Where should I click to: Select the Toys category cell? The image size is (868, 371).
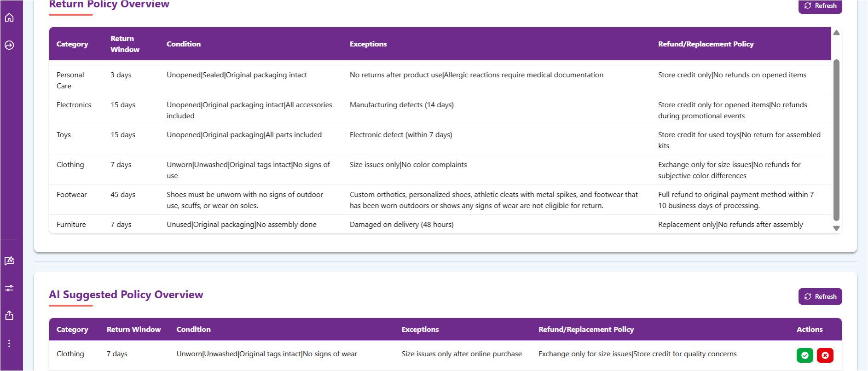64,135
